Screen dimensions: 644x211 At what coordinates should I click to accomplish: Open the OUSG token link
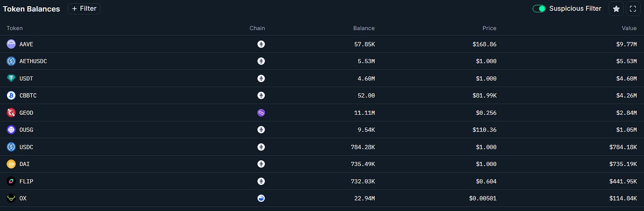tap(26, 130)
